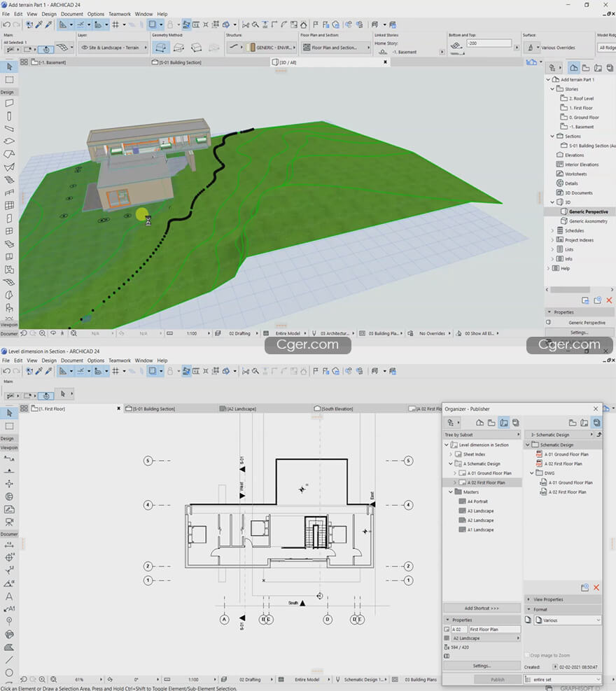Undo in the Add terrain window toolbar
The width and height of the screenshot is (616, 691).
pos(6,25)
